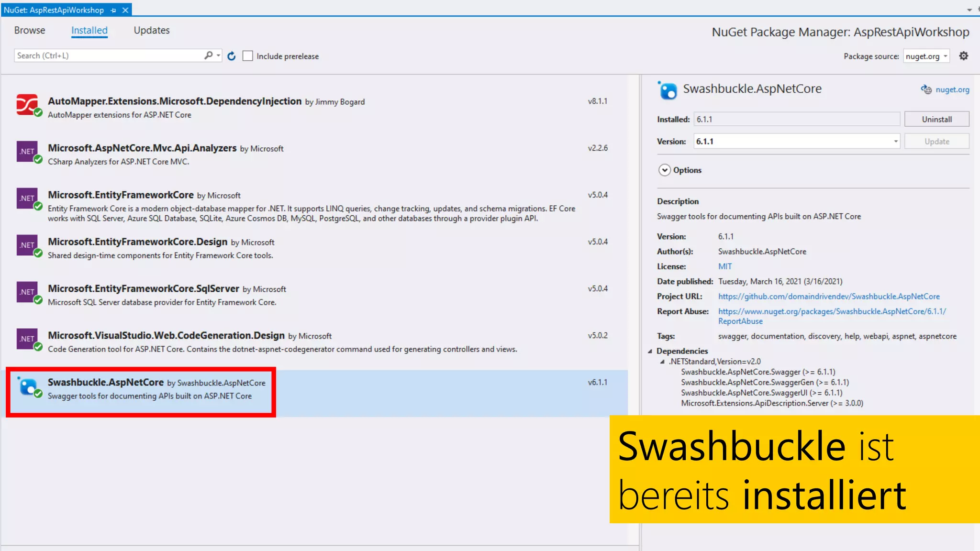The width and height of the screenshot is (980, 551).
Task: Click Microsoft.Extensions.ApiDescription.Server dependency
Action: [x=772, y=404]
